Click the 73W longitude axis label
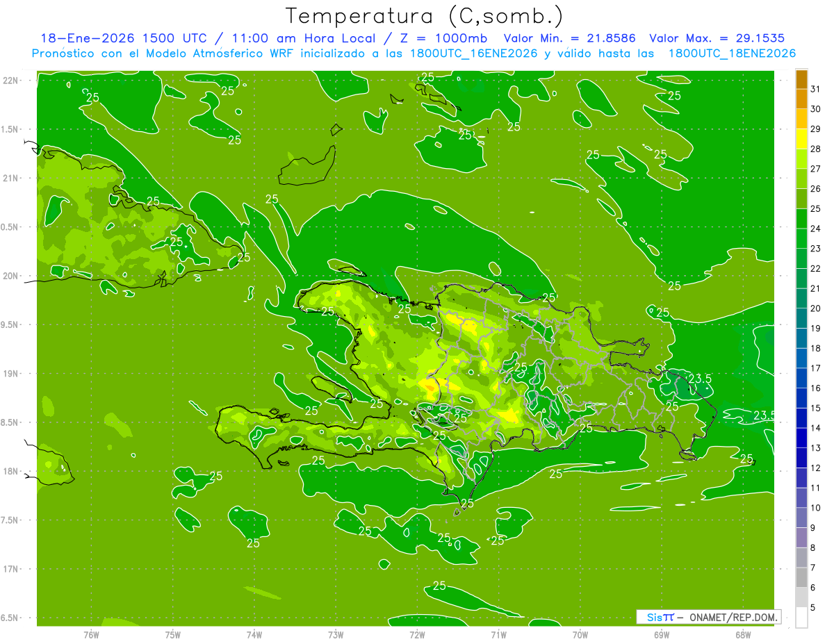 [x=336, y=635]
